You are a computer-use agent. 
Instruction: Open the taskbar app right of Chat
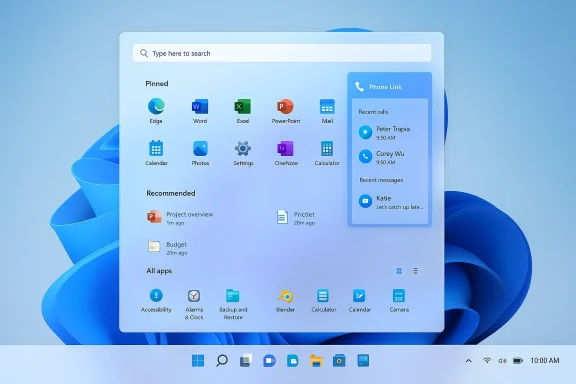pos(293,360)
